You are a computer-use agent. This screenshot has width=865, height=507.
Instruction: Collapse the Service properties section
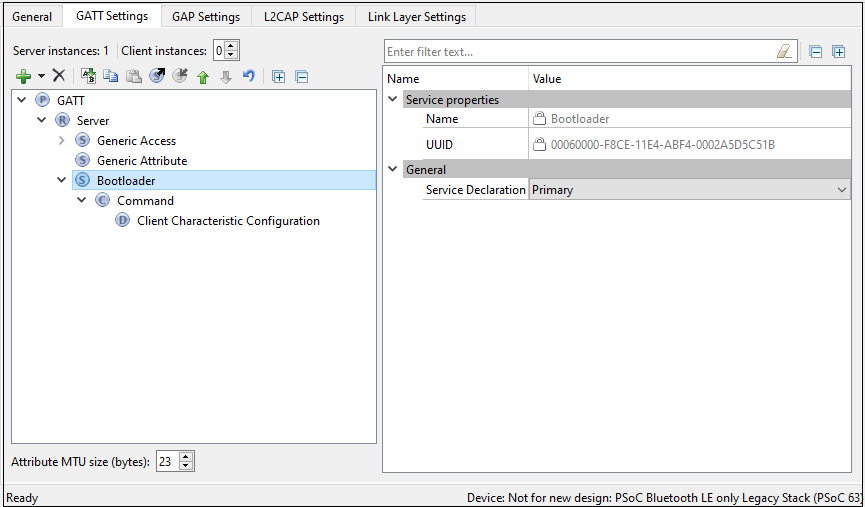[392, 100]
